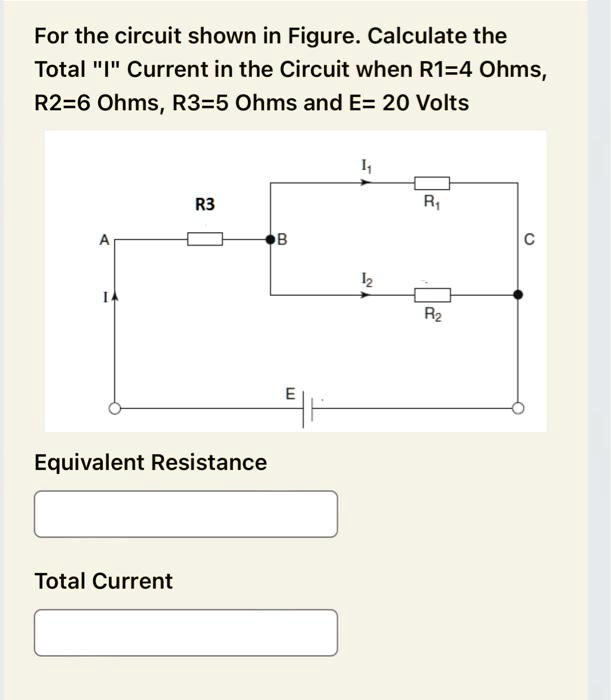Image resolution: width=611 pixels, height=700 pixels.
Task: Click the "Total Current" label
Action: (103, 581)
